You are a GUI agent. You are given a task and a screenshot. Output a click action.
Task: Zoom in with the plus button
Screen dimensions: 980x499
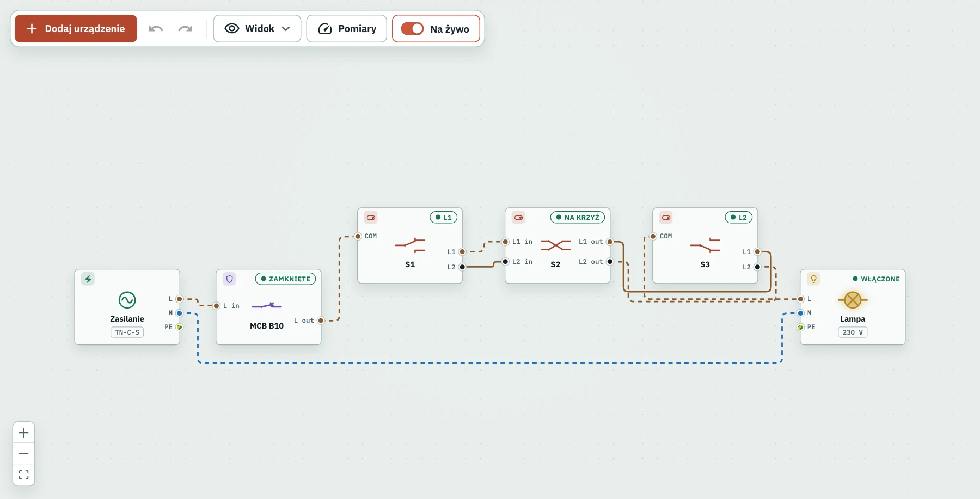tap(23, 433)
